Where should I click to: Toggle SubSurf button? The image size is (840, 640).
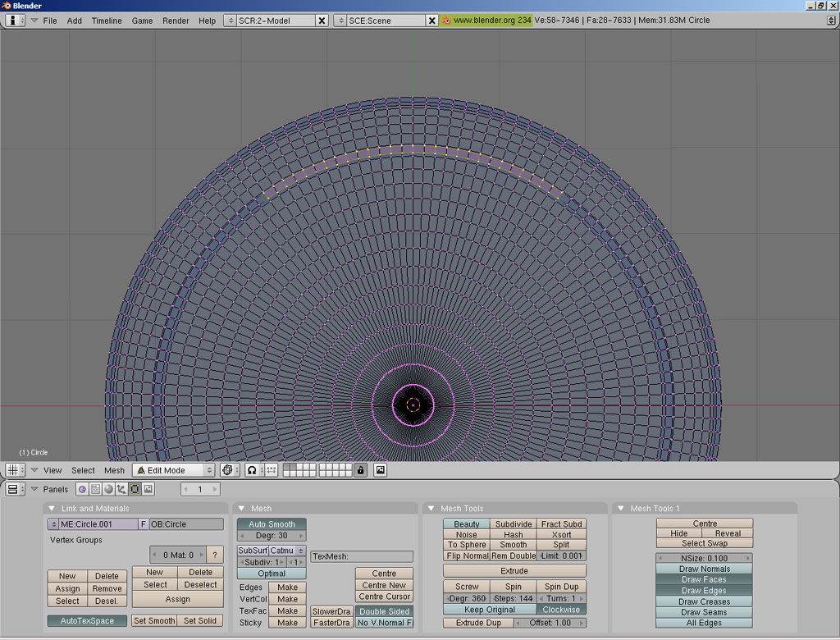point(253,551)
